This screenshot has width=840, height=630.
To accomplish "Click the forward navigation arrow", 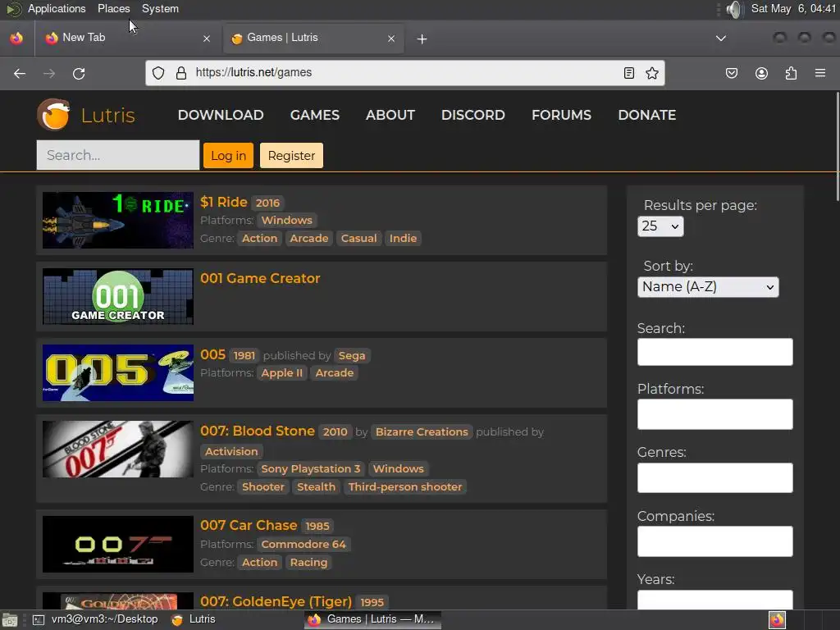I will (x=49, y=73).
